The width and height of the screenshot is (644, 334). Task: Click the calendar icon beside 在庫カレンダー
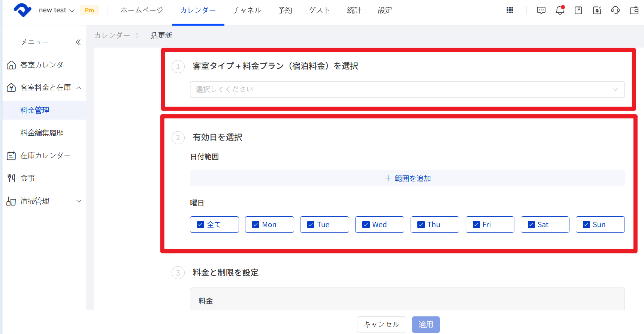(11, 156)
